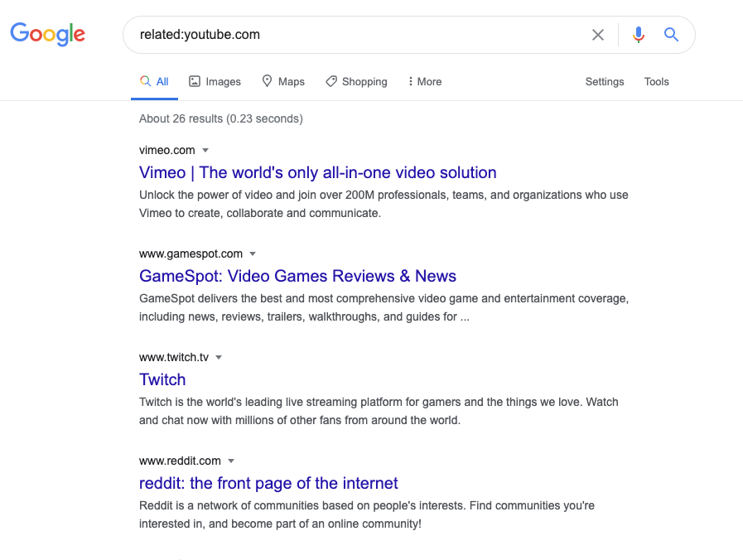The width and height of the screenshot is (743, 560).
Task: Expand the www.twitch.tv result options
Action: click(x=218, y=357)
